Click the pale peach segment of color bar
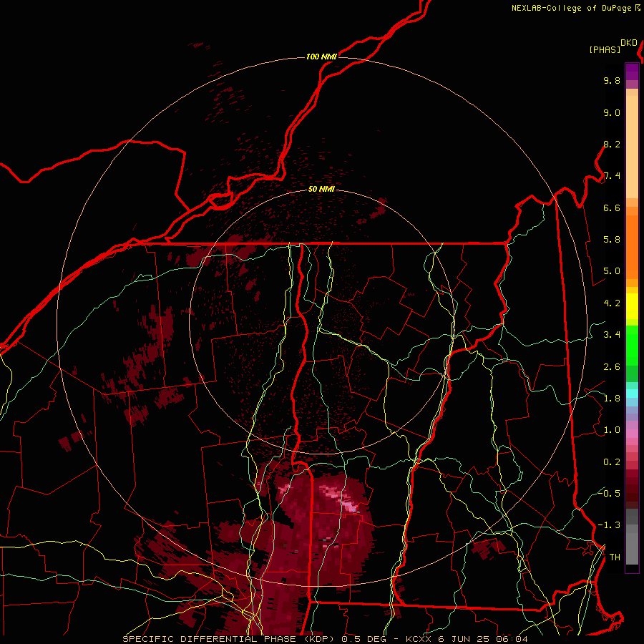Image resolution: width=644 pixels, height=644 pixels. tap(632, 147)
